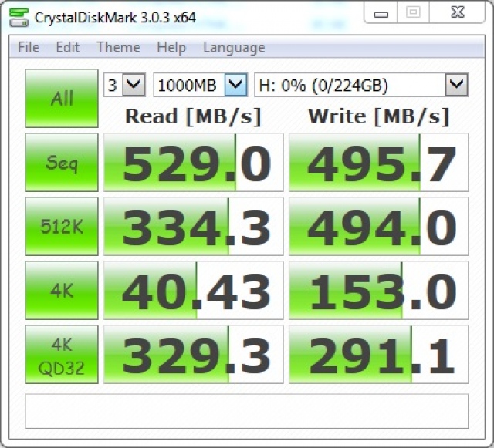Viewport: 494px width, 448px height.
Task: Run all benchmarks with the All button
Action: click(x=62, y=99)
